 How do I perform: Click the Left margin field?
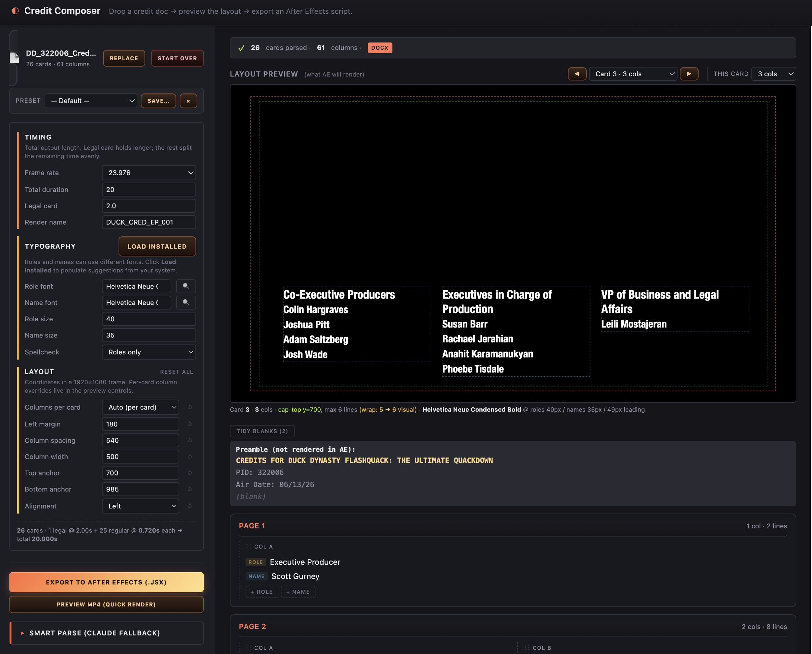(x=141, y=424)
